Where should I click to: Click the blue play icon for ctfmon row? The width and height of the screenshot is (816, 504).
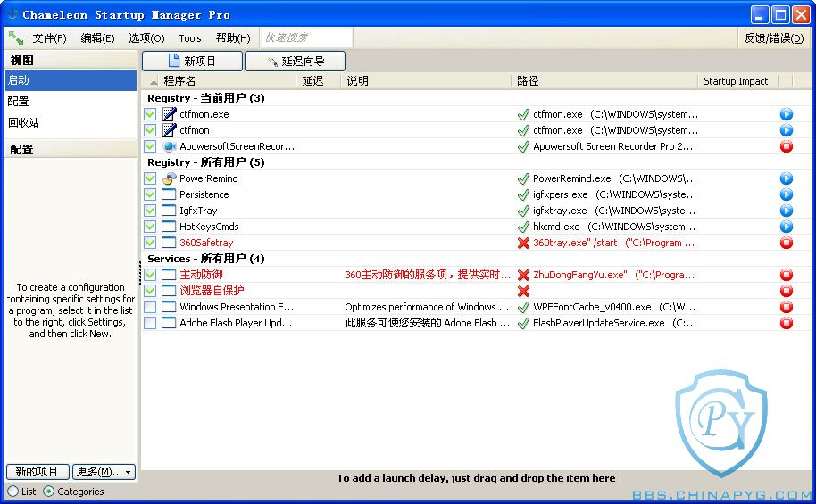pos(786,130)
